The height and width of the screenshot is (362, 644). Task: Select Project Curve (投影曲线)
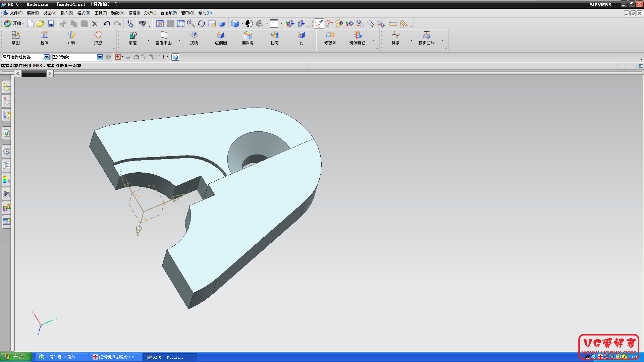(x=427, y=38)
